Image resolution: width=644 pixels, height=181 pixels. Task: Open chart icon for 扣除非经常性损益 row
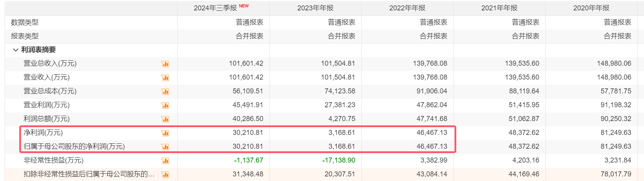click(165, 174)
